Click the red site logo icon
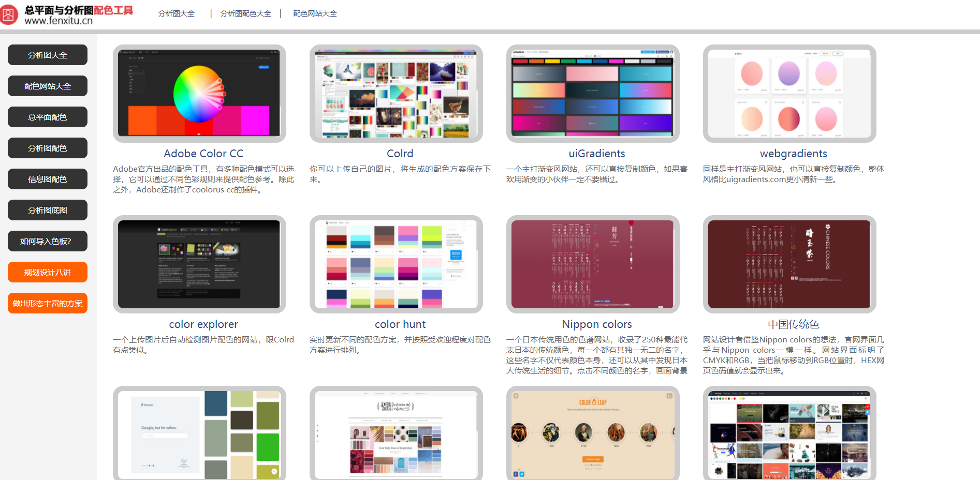 click(x=9, y=14)
